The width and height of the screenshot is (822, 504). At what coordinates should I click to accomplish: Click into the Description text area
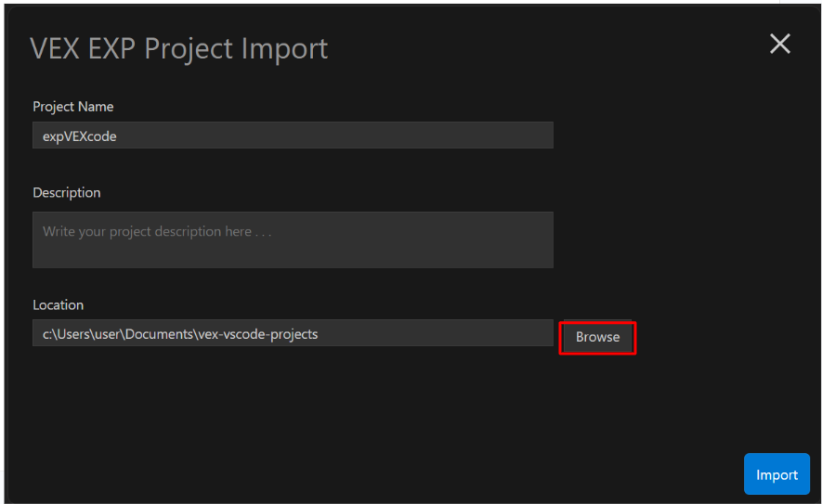click(x=293, y=239)
